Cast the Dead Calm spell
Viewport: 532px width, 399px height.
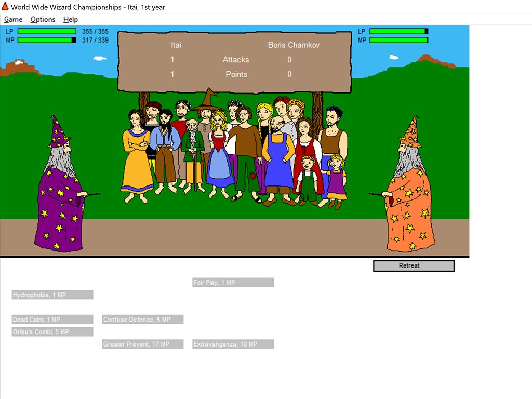point(52,320)
